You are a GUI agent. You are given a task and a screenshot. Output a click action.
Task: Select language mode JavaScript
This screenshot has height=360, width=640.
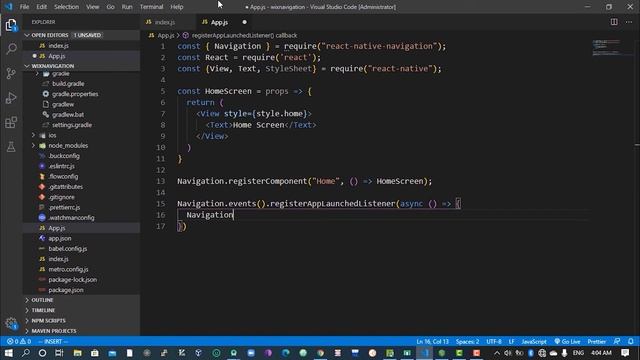click(533, 341)
